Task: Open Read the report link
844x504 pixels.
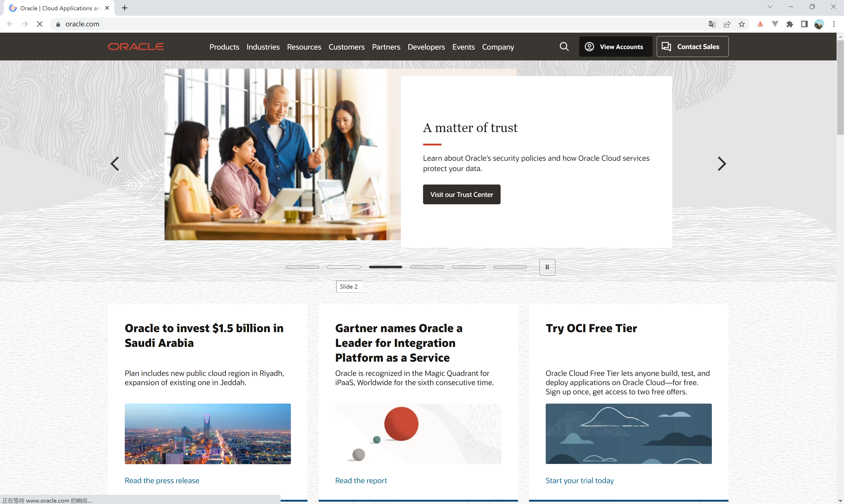Action: 361,480
